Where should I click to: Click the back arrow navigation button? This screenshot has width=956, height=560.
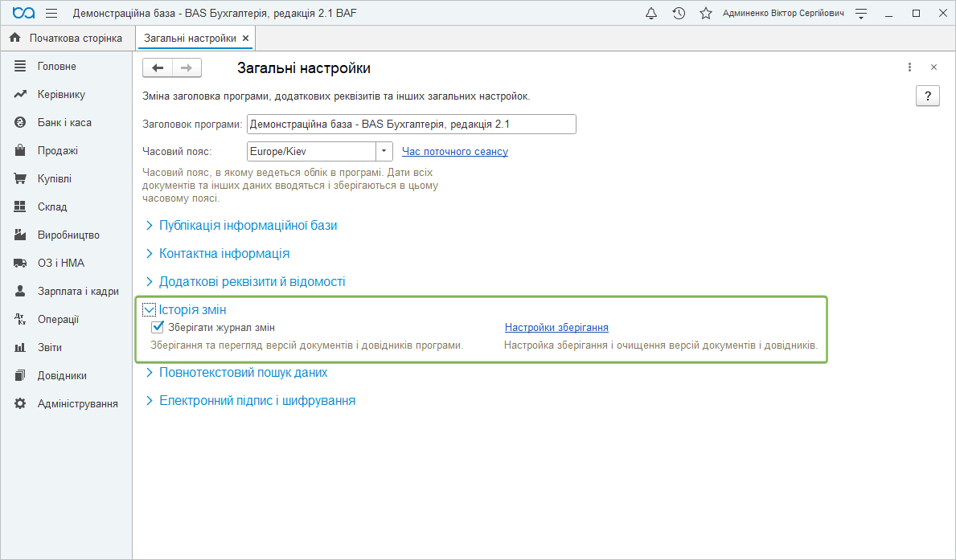coord(158,68)
